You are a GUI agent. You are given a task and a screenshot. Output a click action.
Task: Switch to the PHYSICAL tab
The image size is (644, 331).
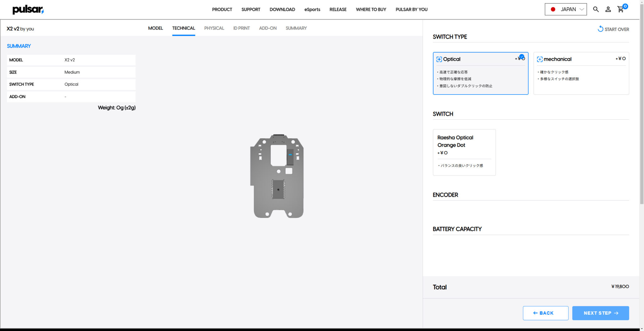pyautogui.click(x=214, y=28)
